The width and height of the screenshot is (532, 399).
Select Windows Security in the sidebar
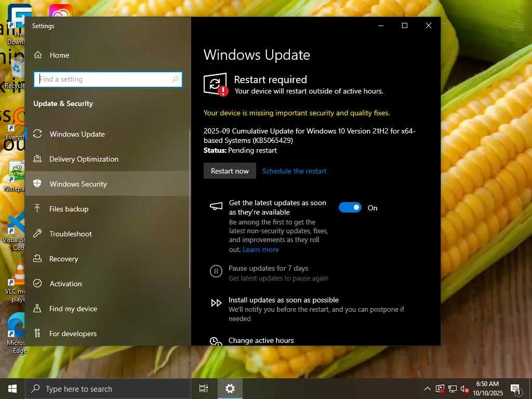[107, 183]
